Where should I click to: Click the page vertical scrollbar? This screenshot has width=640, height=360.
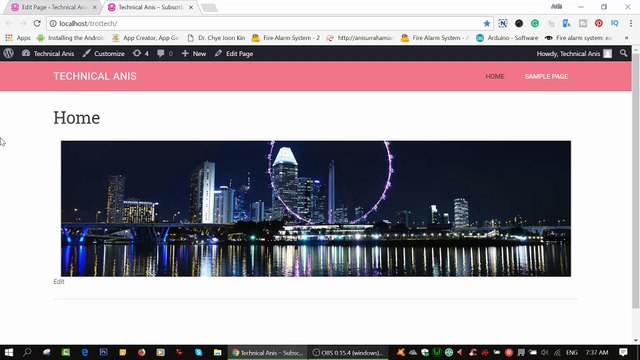coord(636,180)
